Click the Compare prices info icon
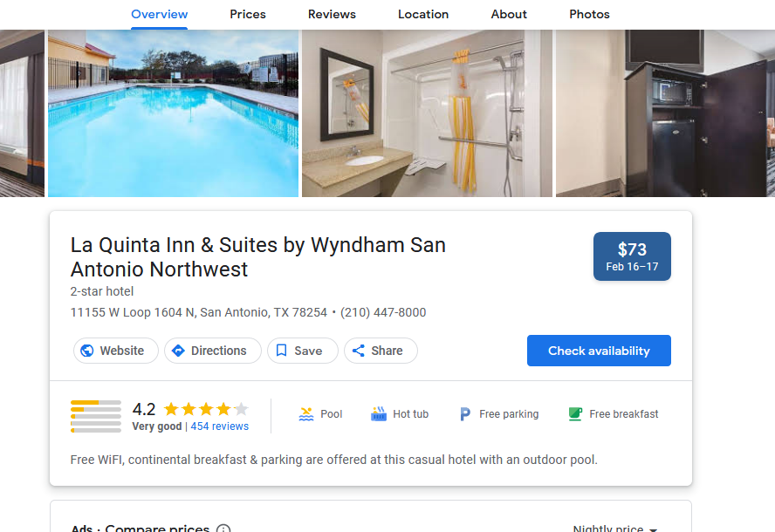The image size is (775, 532). pyautogui.click(x=223, y=529)
